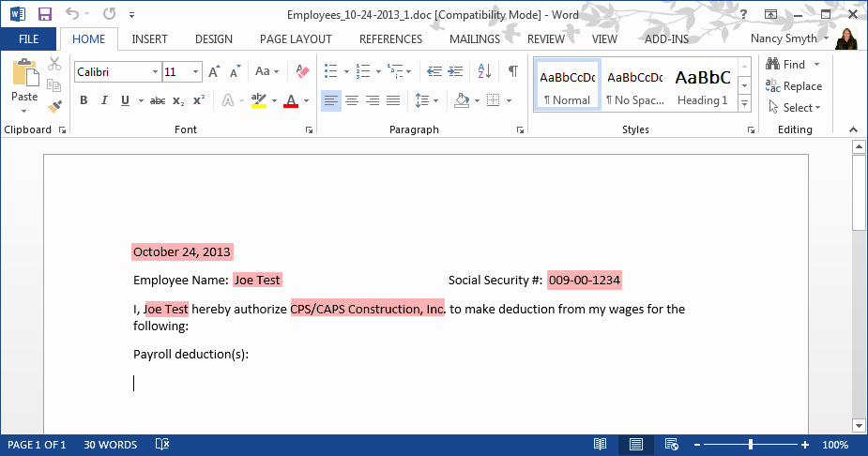Open the FILE tab

pyautogui.click(x=29, y=38)
